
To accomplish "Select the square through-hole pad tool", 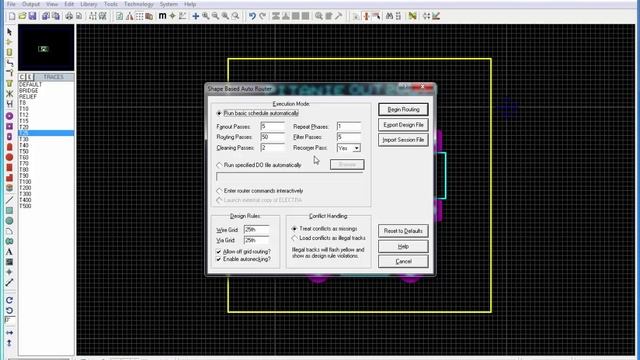I will pos(9,127).
